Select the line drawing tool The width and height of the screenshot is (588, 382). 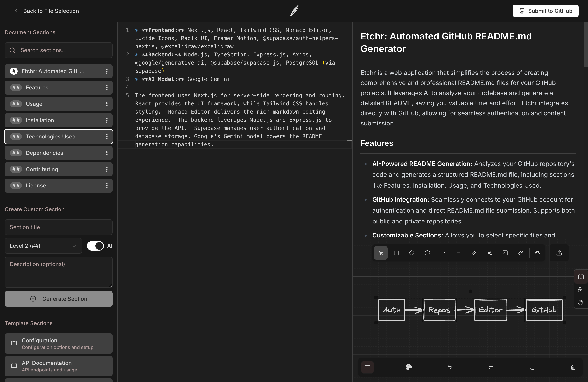[x=458, y=253]
